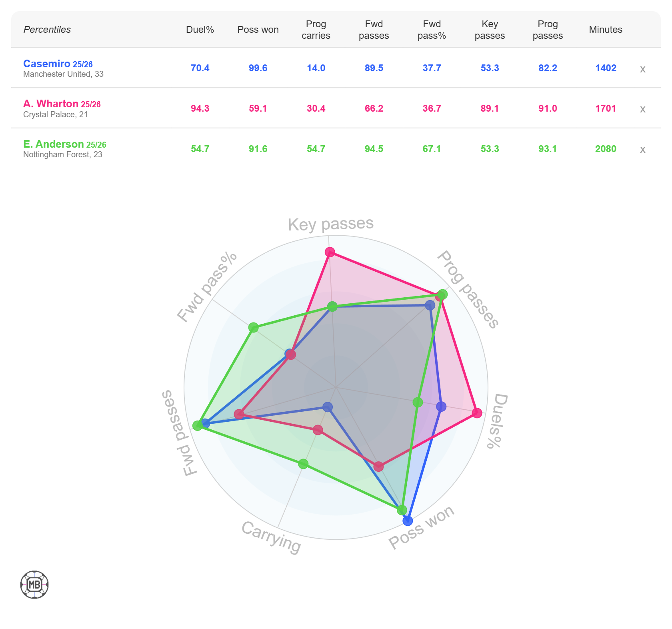The width and height of the screenshot is (672, 629).
Task: Remove E. Anderson row using x
Action: pos(642,149)
